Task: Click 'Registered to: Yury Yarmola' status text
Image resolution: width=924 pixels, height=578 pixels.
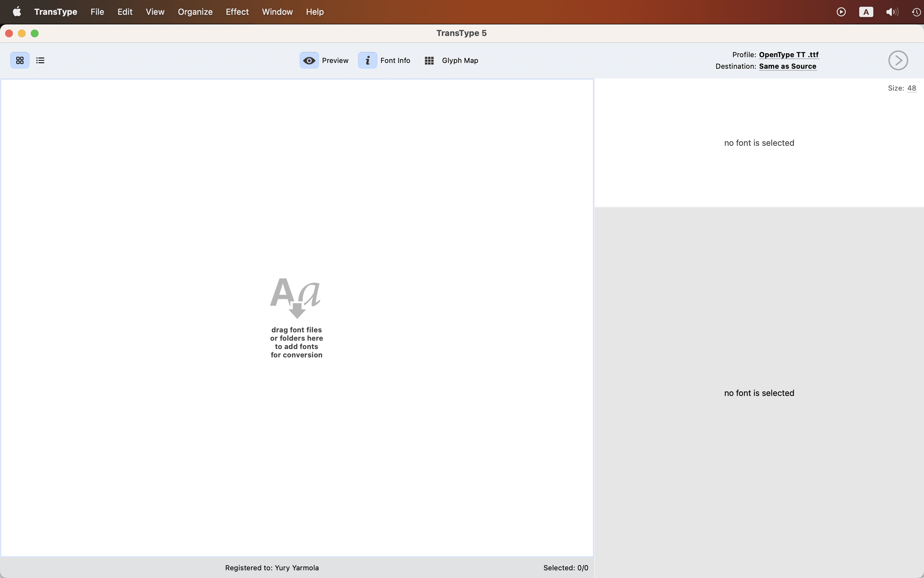Action: pyautogui.click(x=272, y=568)
